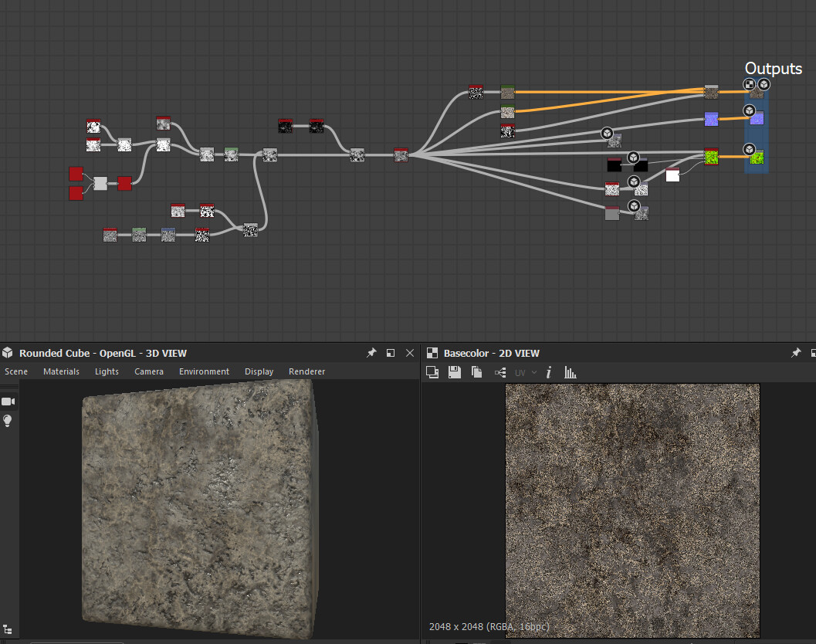Image resolution: width=816 pixels, height=644 pixels.
Task: Pin the 3D VIEW panel
Action: pos(371,353)
